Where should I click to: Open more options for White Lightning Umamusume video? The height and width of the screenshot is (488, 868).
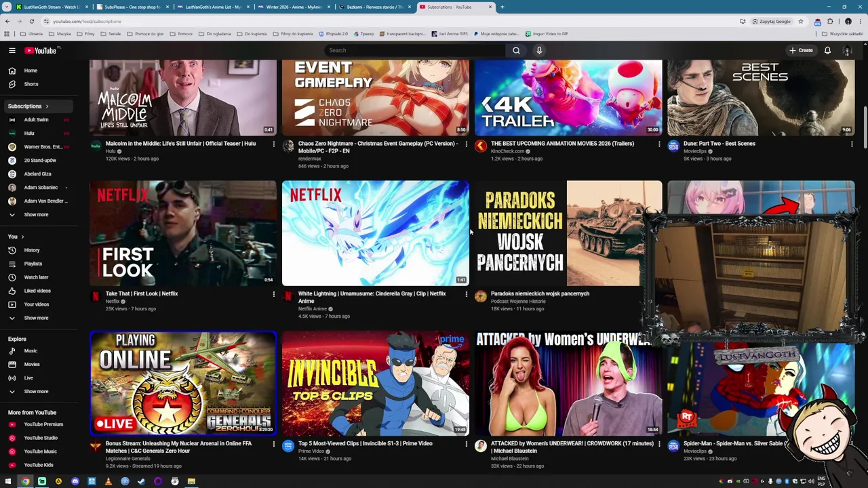point(466,294)
